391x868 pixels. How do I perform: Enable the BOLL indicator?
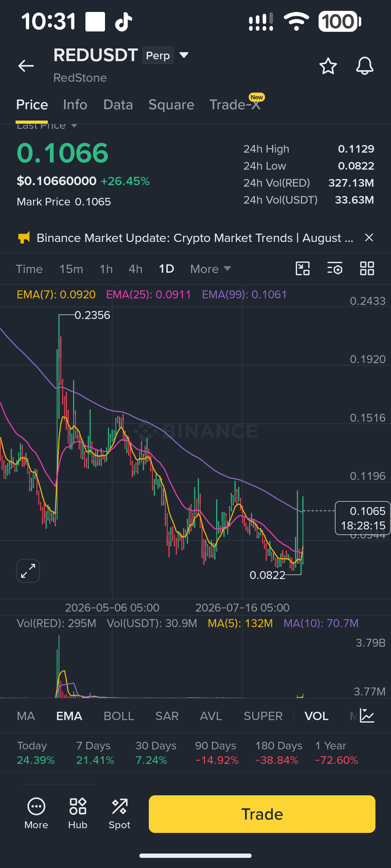pos(119,716)
